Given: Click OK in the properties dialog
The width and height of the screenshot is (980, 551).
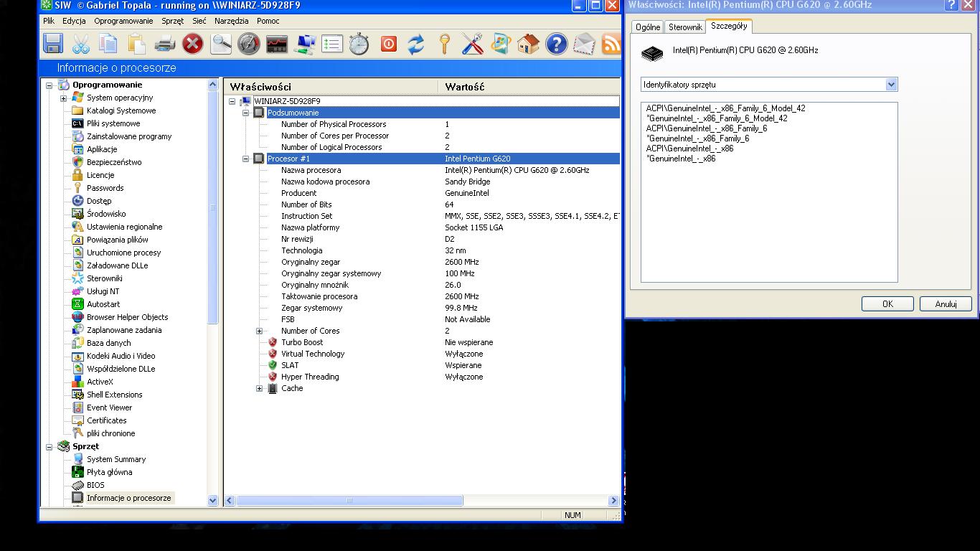Looking at the screenshot, I should pyautogui.click(x=887, y=303).
